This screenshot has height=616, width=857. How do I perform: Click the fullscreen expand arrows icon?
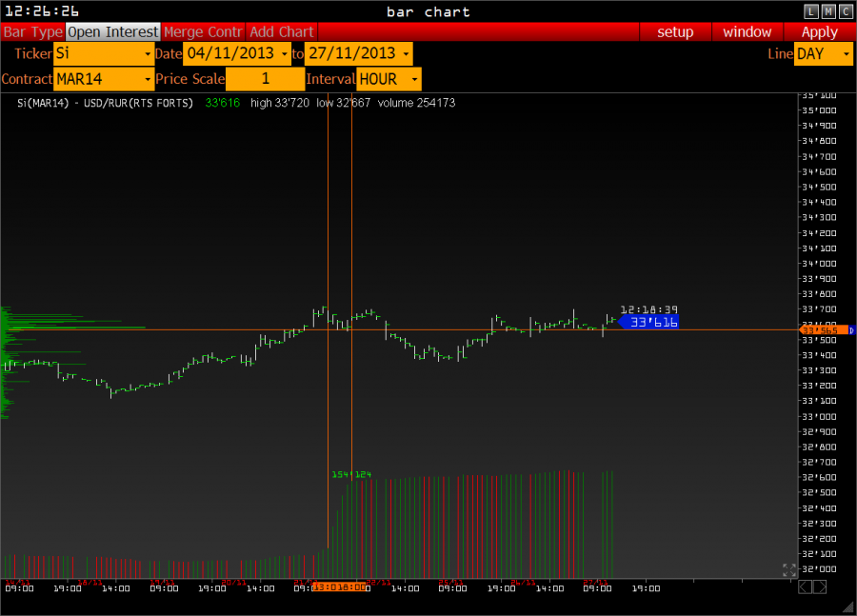pos(788,570)
